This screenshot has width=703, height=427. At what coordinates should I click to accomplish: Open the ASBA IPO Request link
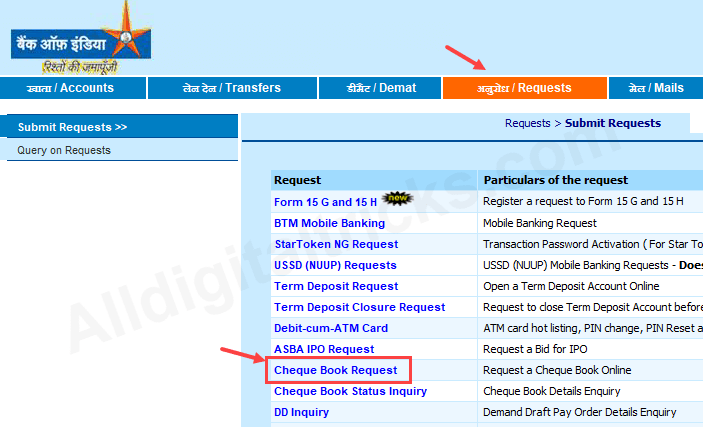click(x=324, y=349)
